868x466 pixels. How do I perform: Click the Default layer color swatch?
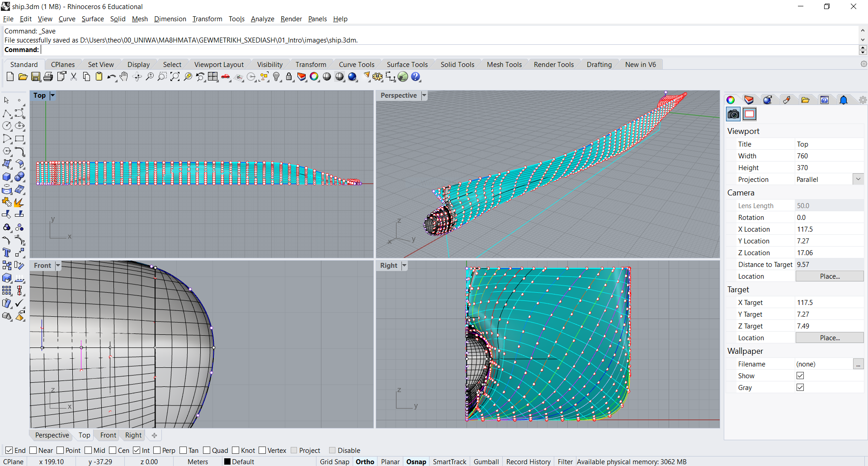227,461
